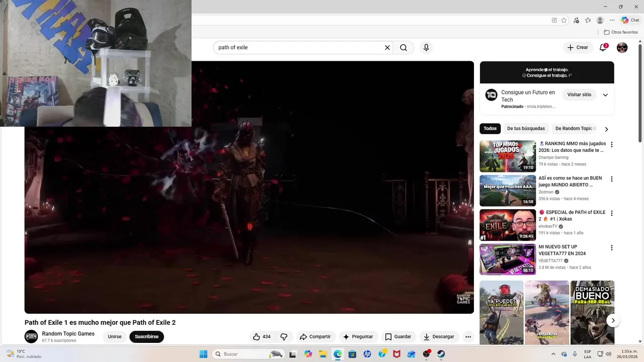This screenshot has height=362, width=644.
Task: Open Windows Start menu
Action: click(x=204, y=354)
